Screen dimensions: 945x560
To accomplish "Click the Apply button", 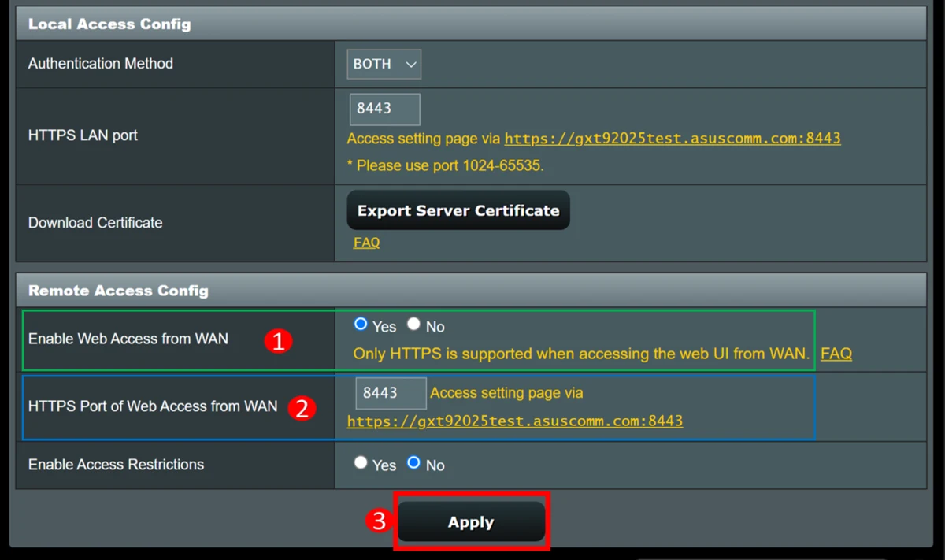I will click(471, 522).
